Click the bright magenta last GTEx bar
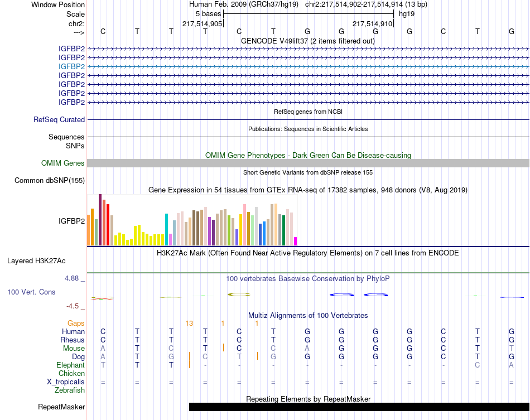Image resolution: width=530 pixels, height=420 pixels. point(296,242)
